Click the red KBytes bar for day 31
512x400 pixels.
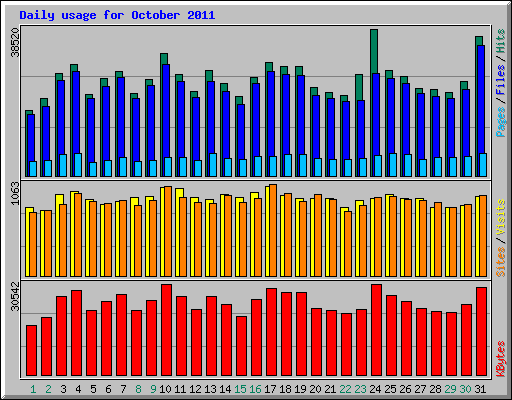[x=481, y=331]
